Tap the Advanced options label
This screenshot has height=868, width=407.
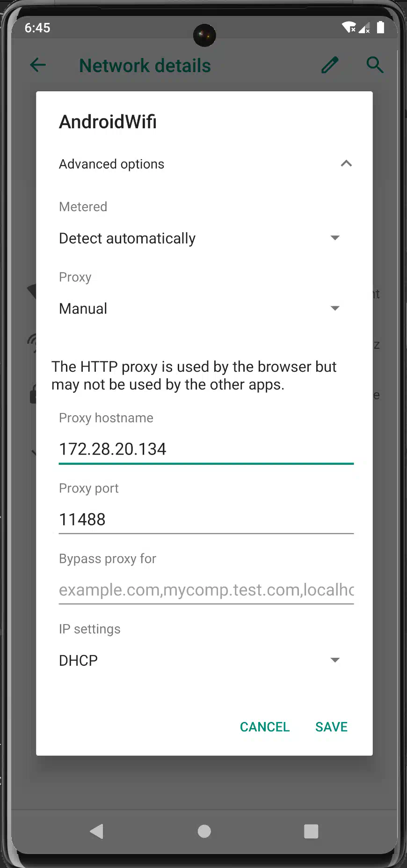tap(111, 164)
